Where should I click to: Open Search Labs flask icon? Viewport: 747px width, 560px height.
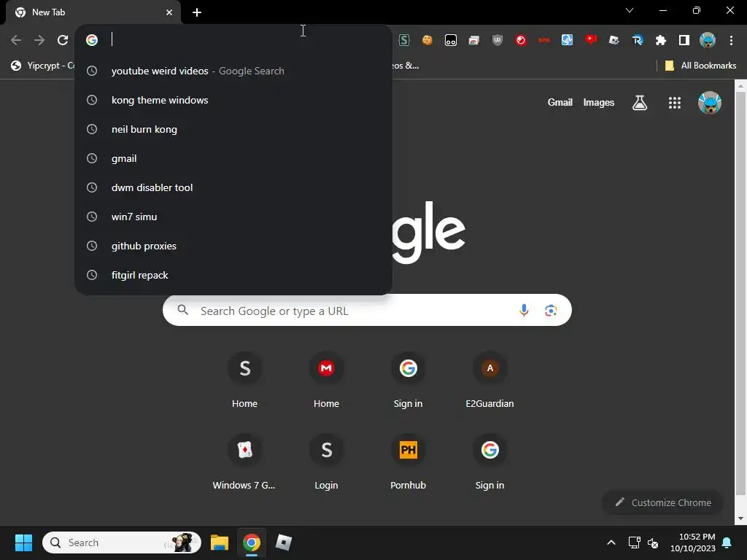[x=639, y=102]
